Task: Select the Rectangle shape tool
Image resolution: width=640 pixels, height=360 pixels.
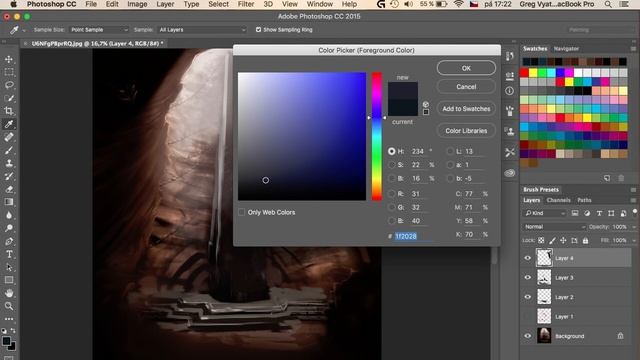Action: coord(9,280)
